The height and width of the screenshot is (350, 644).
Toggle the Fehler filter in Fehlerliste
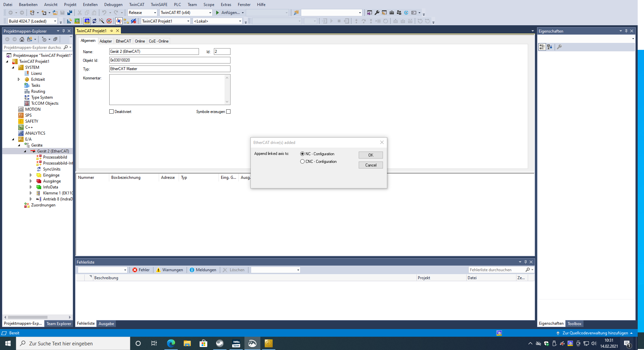pyautogui.click(x=141, y=270)
